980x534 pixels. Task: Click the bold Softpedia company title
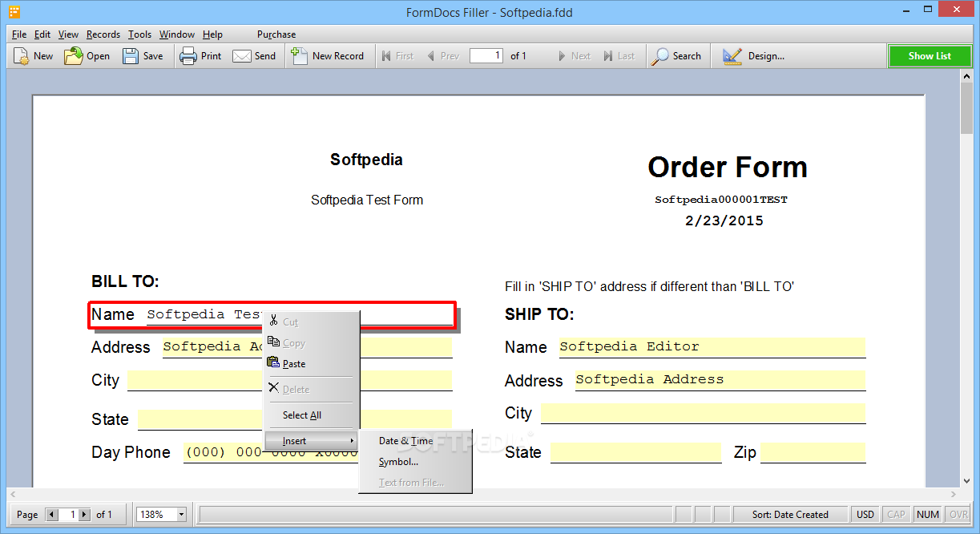tap(366, 160)
